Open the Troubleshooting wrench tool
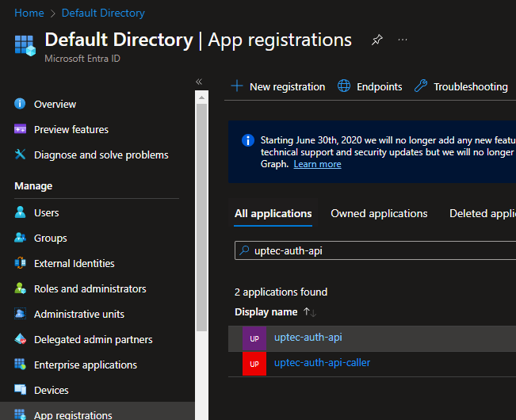The height and width of the screenshot is (420, 516). tap(461, 86)
